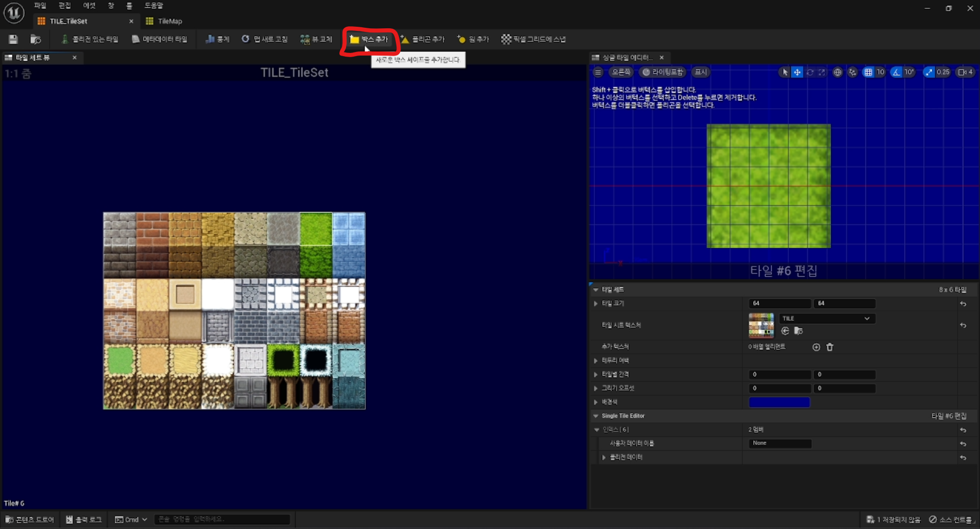Open 콘텐츠 드로어 in status bar

pyautogui.click(x=29, y=520)
